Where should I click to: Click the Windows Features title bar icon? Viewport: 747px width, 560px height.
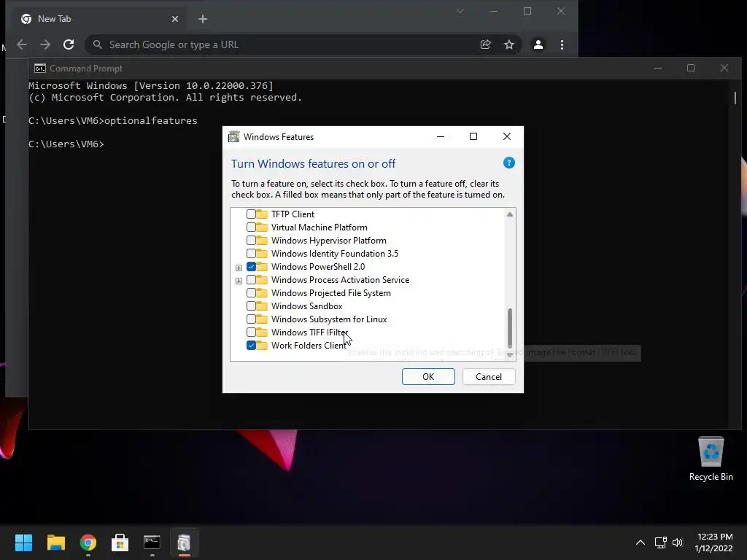(234, 136)
